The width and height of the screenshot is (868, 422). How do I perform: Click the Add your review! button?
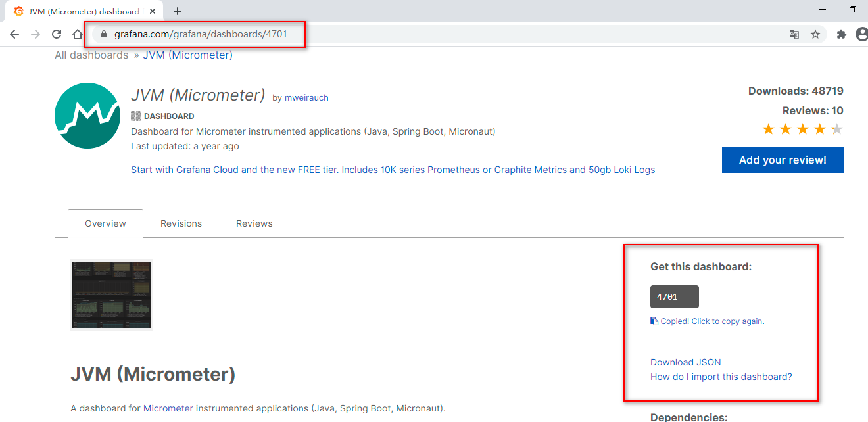[782, 160]
